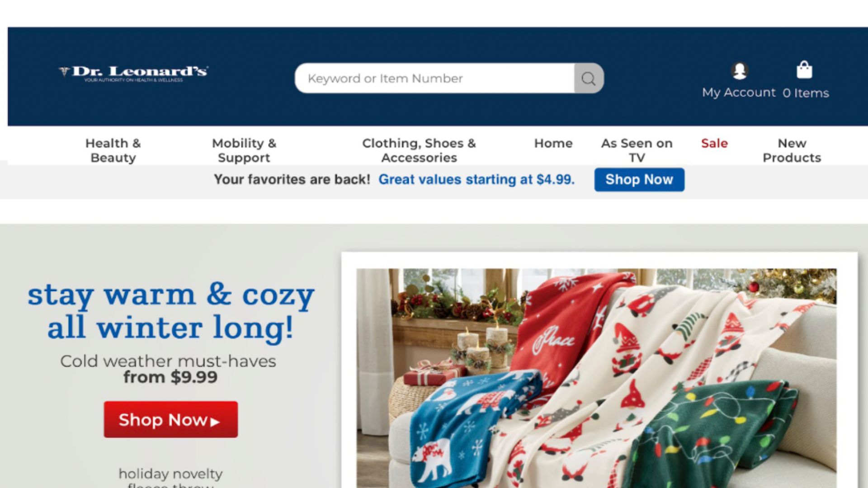Image resolution: width=868 pixels, height=488 pixels.
Task: Open Clothing, Shoes & Accessories menu
Action: point(419,150)
